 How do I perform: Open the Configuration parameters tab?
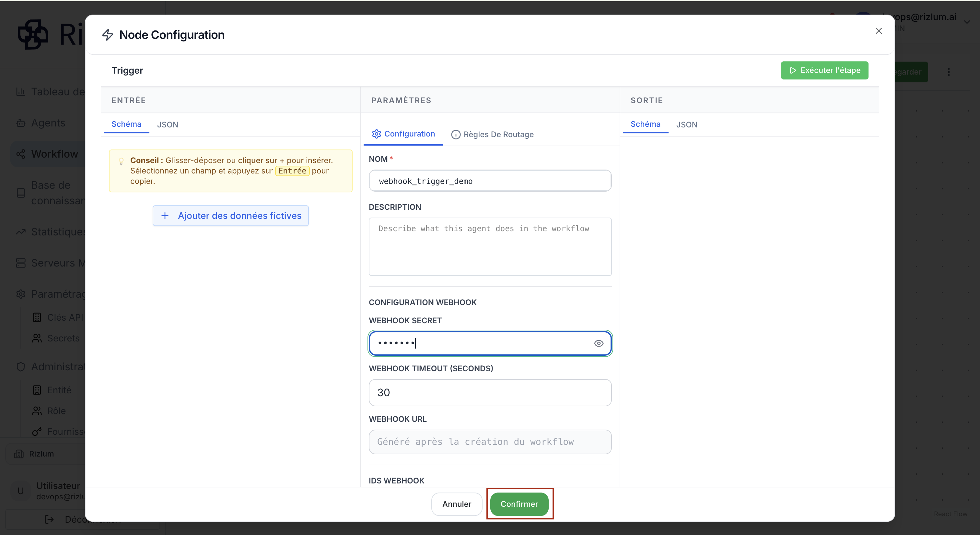click(x=403, y=134)
